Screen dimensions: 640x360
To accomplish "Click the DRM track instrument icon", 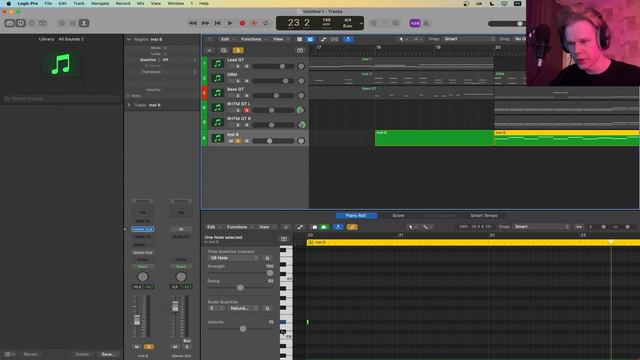I will pos(218,78).
